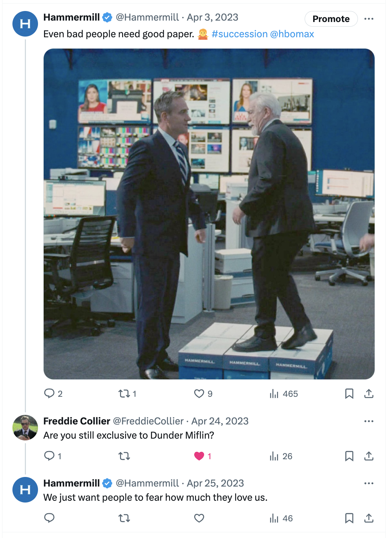This screenshot has width=392, height=538.
Task: Retweet Freddie Collier's reply
Action: pos(124,456)
